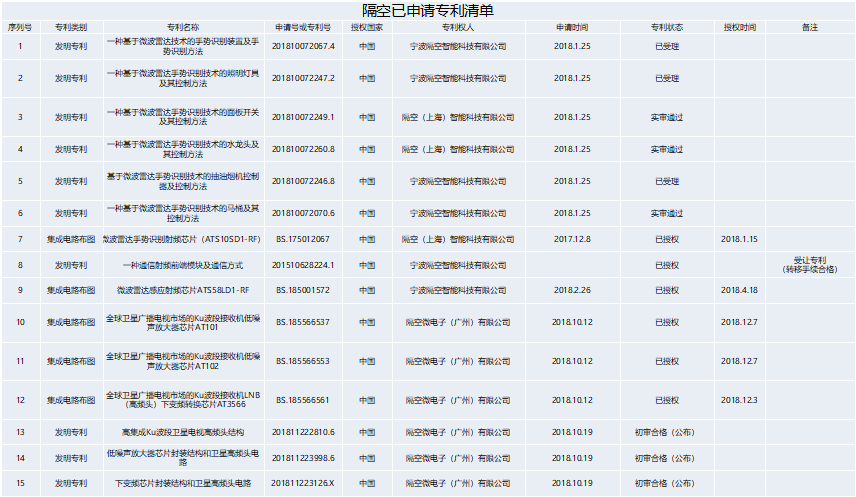Select grant date 2018.4.18 cell

pos(739,290)
